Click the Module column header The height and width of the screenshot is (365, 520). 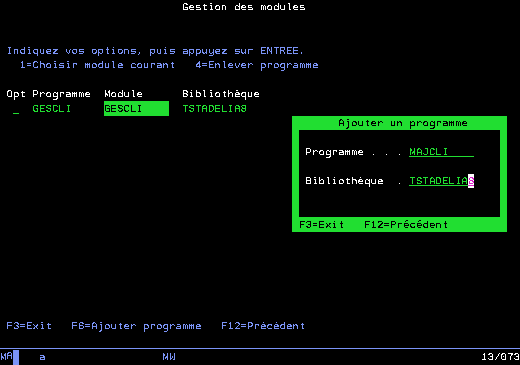click(123, 94)
